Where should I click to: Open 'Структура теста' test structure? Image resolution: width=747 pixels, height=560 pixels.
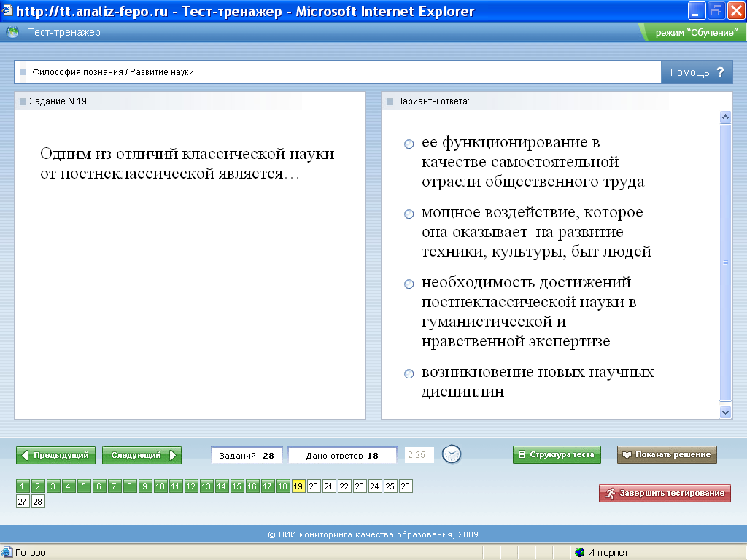point(557,454)
